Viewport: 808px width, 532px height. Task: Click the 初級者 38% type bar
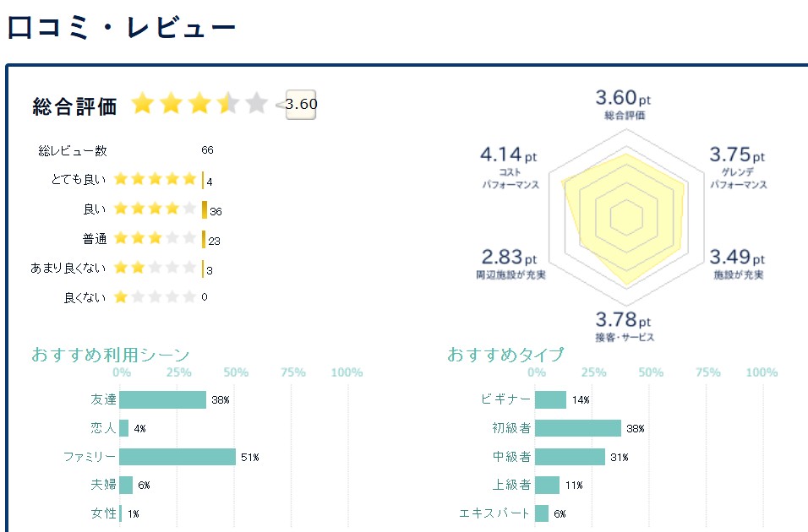(578, 428)
